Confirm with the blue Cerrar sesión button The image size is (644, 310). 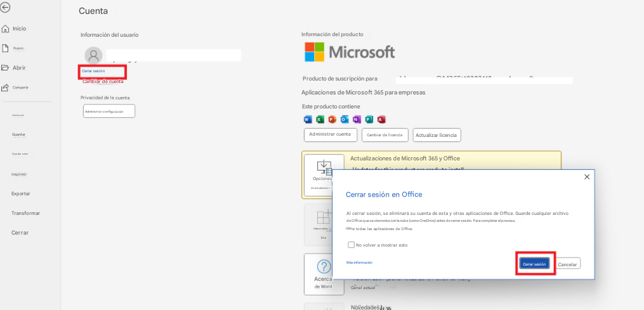click(x=534, y=264)
